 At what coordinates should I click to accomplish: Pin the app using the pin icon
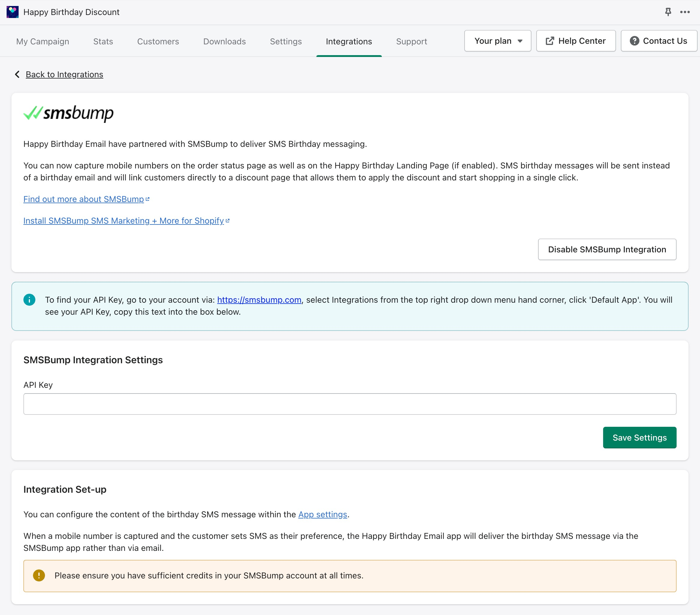(668, 12)
